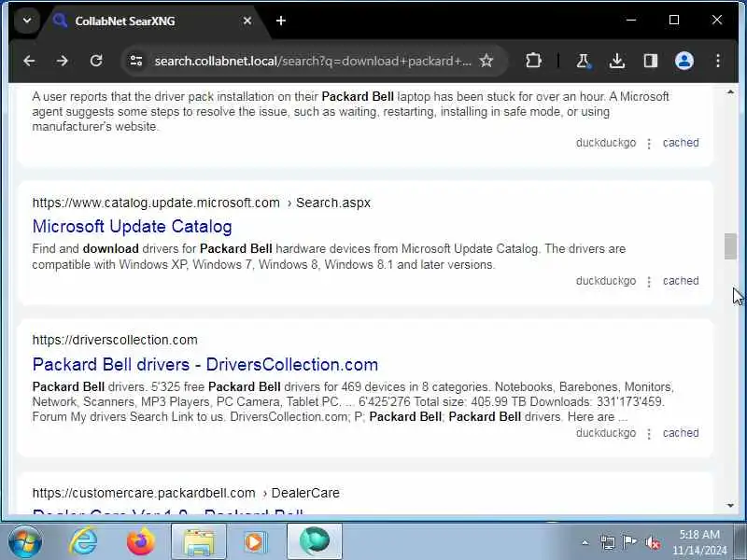This screenshot has height=560, width=747.
Task: Launch Firefox from taskbar
Action: (x=141, y=541)
